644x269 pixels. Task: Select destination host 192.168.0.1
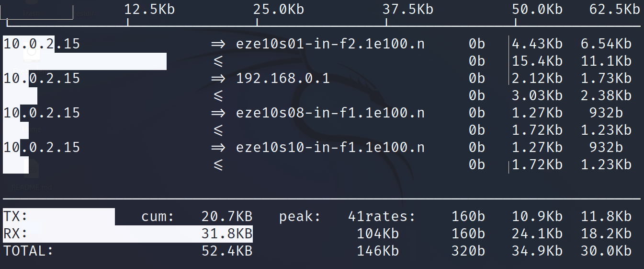pos(283,79)
